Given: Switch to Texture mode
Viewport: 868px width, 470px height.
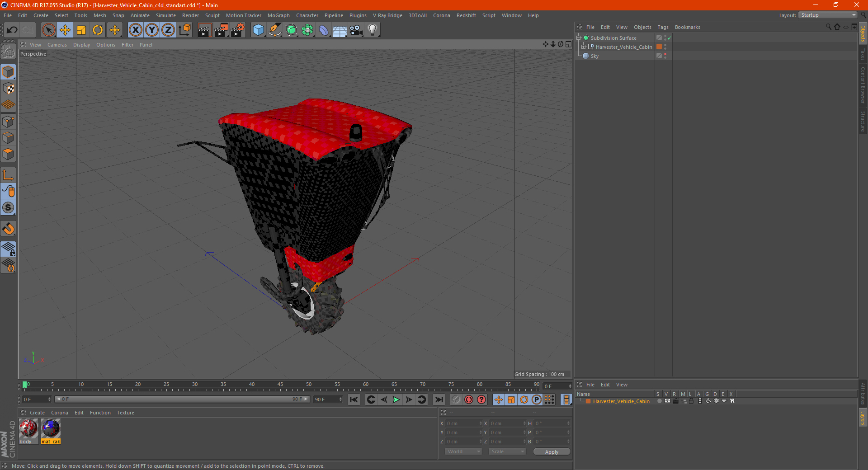Looking at the screenshot, I should [x=9, y=89].
